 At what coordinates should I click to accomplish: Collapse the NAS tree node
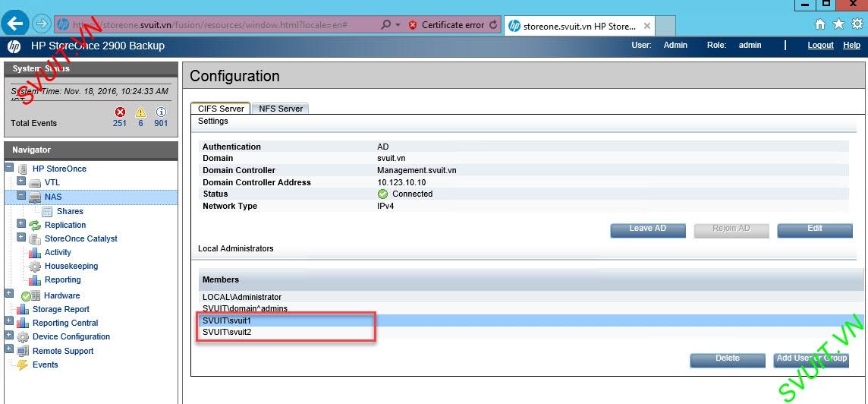[21, 196]
